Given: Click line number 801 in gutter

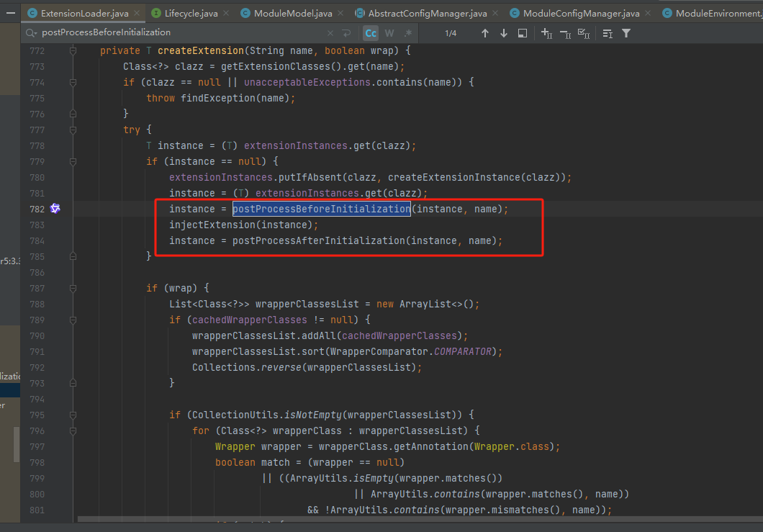Looking at the screenshot, I should [37, 510].
